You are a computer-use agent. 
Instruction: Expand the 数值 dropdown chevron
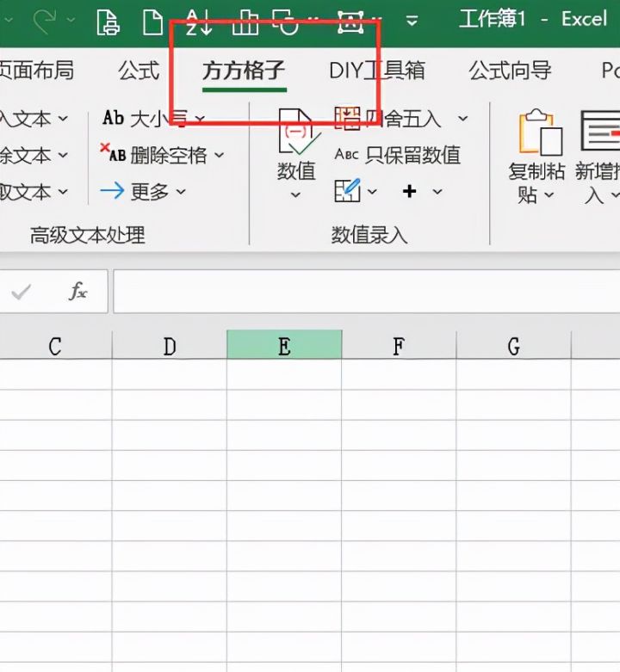coord(295,195)
